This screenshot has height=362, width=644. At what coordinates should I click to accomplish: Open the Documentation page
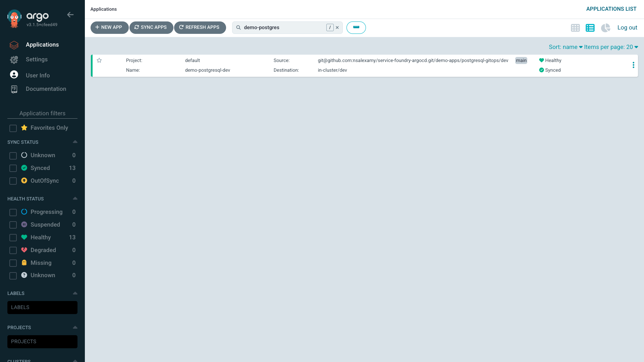coord(46,89)
